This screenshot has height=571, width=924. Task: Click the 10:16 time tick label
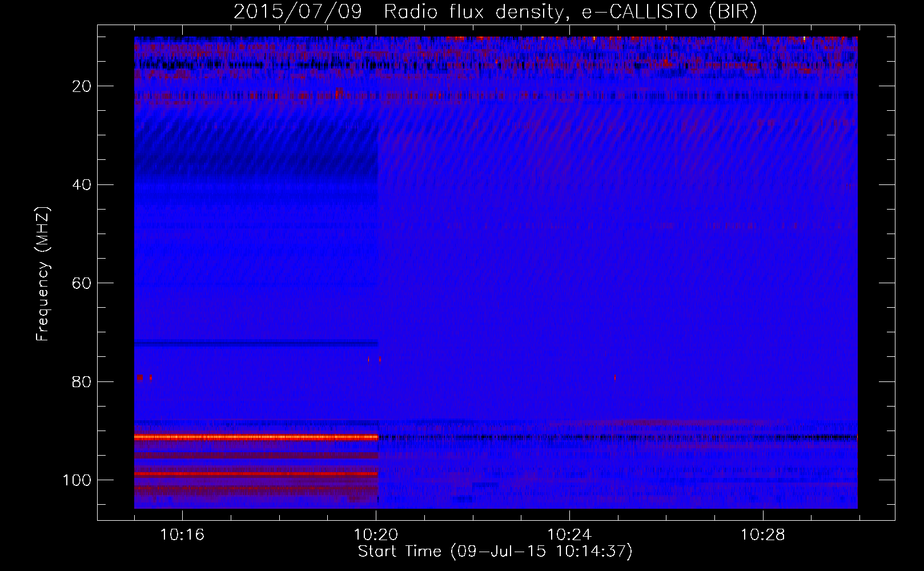point(182,535)
